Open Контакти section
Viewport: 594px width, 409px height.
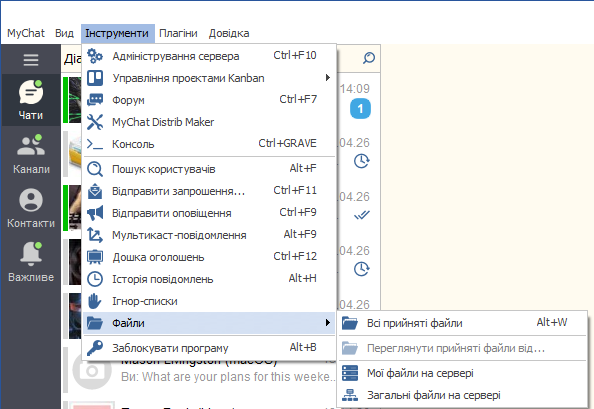tap(31, 208)
